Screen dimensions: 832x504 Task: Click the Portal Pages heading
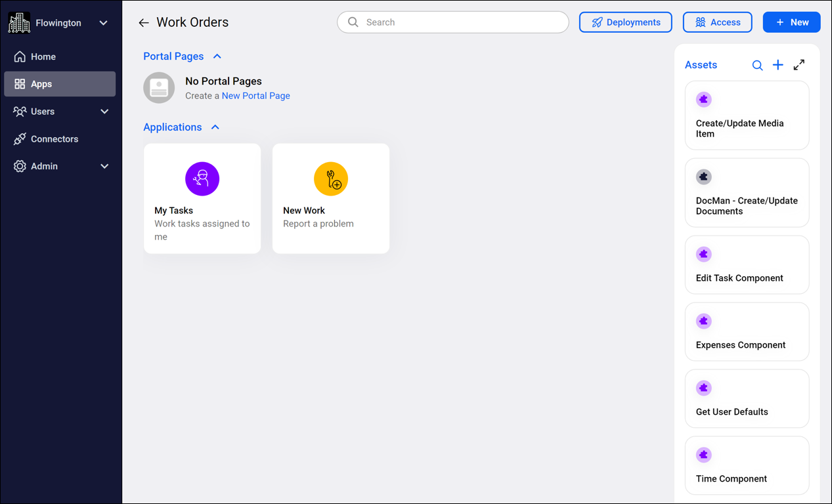[173, 56]
